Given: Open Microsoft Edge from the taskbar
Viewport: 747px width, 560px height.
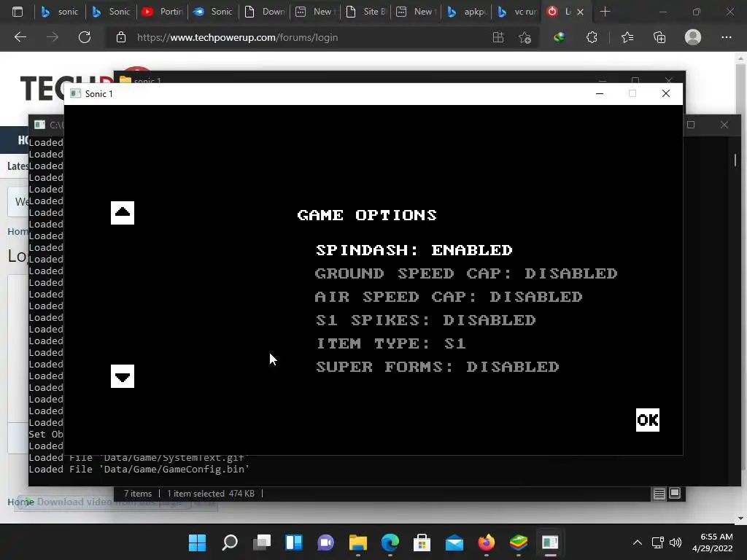Looking at the screenshot, I should (x=390, y=542).
